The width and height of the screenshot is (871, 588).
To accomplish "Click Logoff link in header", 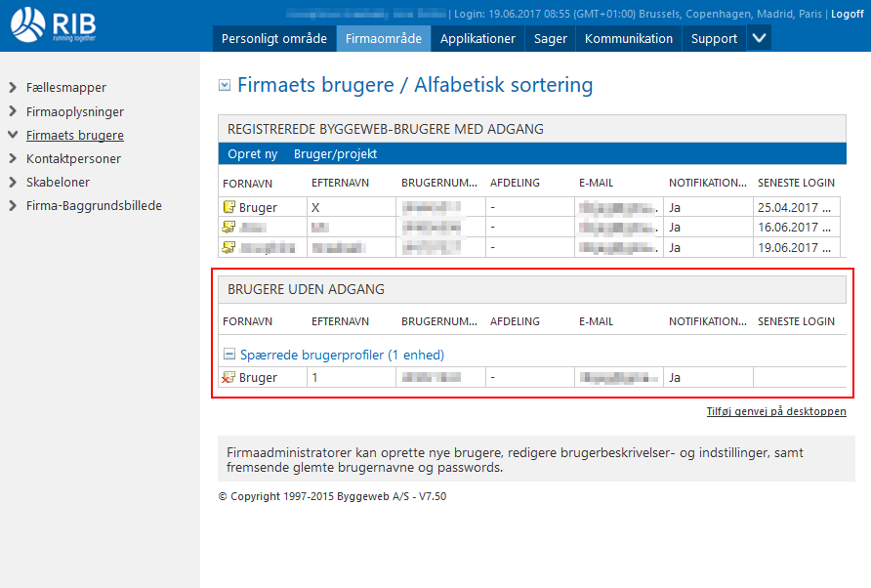I will point(847,15).
